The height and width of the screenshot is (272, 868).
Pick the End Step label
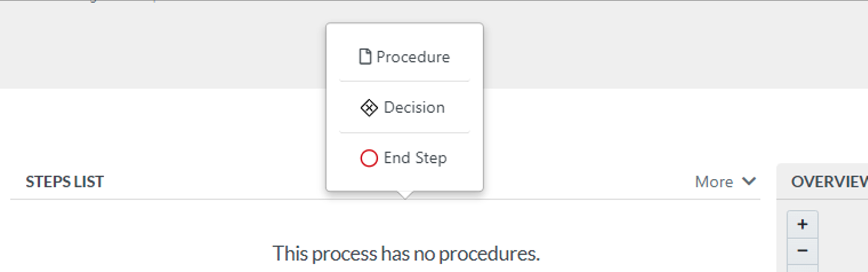point(415,158)
